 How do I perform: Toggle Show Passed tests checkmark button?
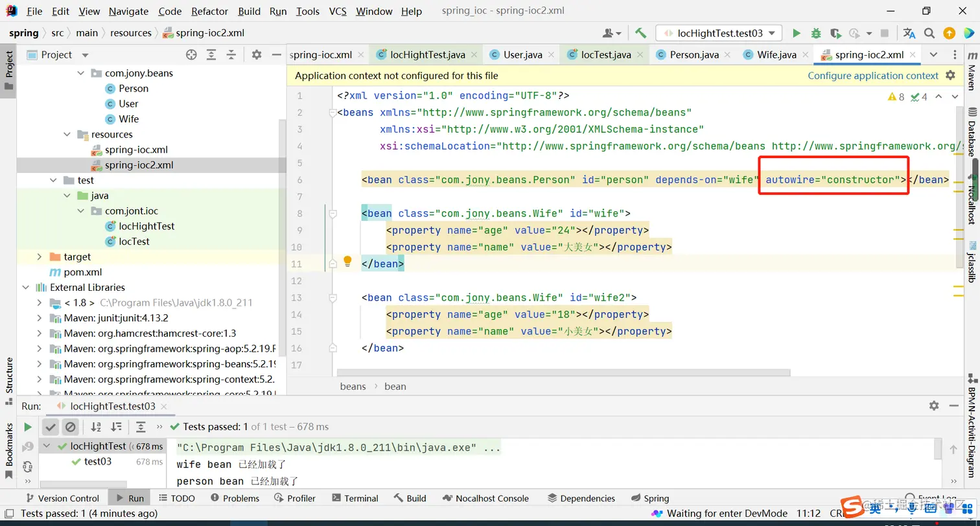click(x=51, y=426)
